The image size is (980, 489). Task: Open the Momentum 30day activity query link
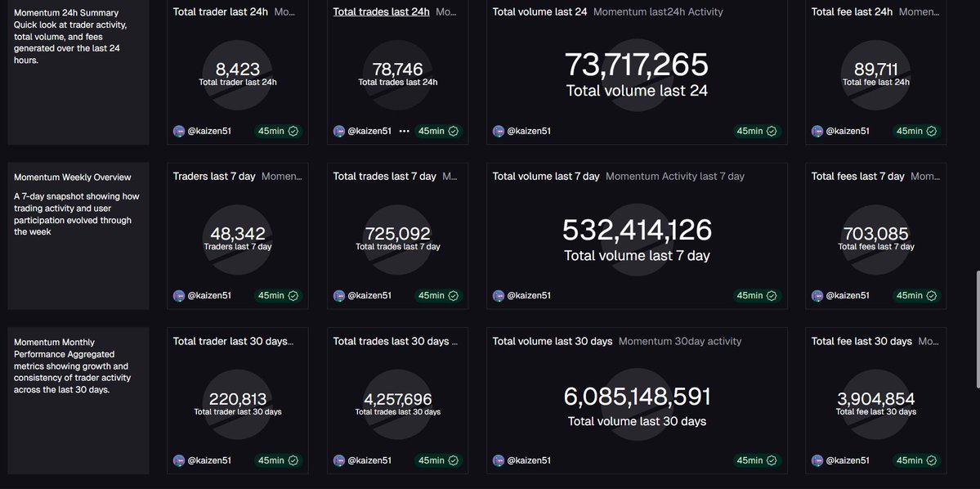pos(680,342)
